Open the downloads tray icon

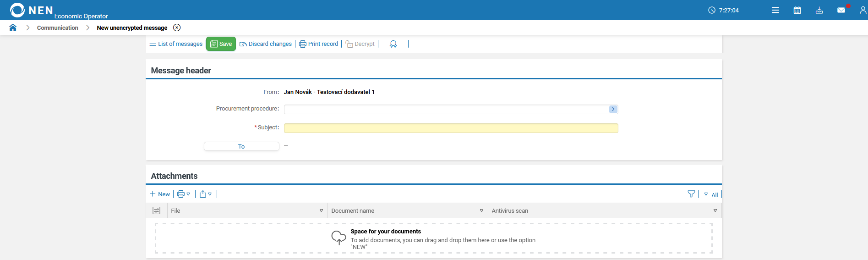click(x=819, y=10)
